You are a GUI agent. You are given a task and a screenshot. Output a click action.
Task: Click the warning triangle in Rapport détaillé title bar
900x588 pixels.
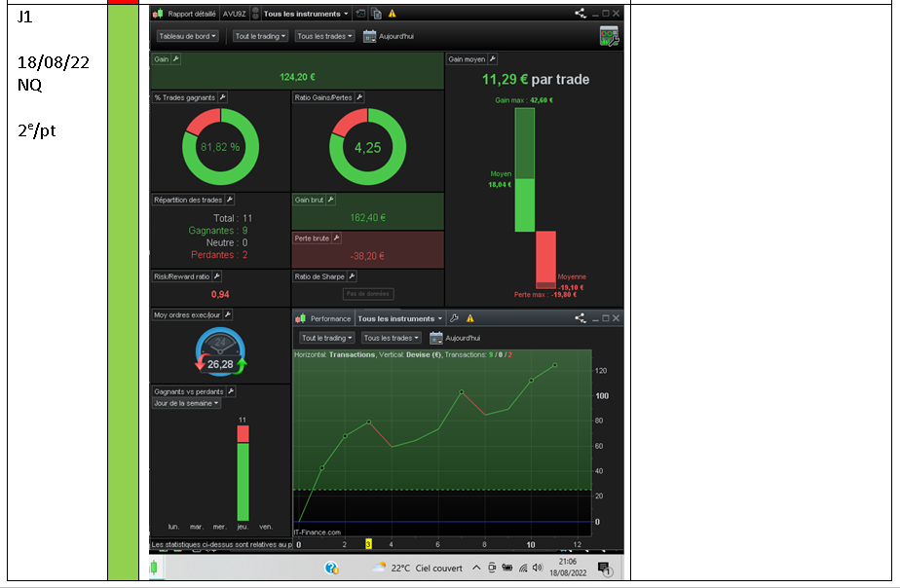tap(392, 14)
